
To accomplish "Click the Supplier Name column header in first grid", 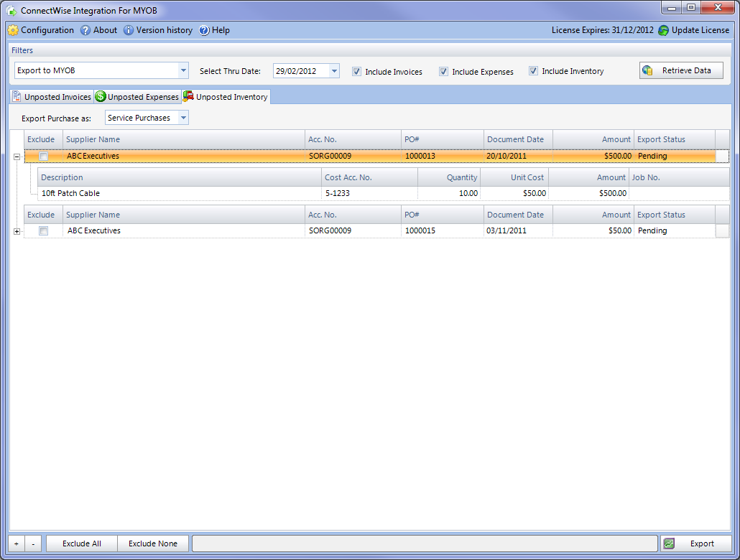I will 184,139.
